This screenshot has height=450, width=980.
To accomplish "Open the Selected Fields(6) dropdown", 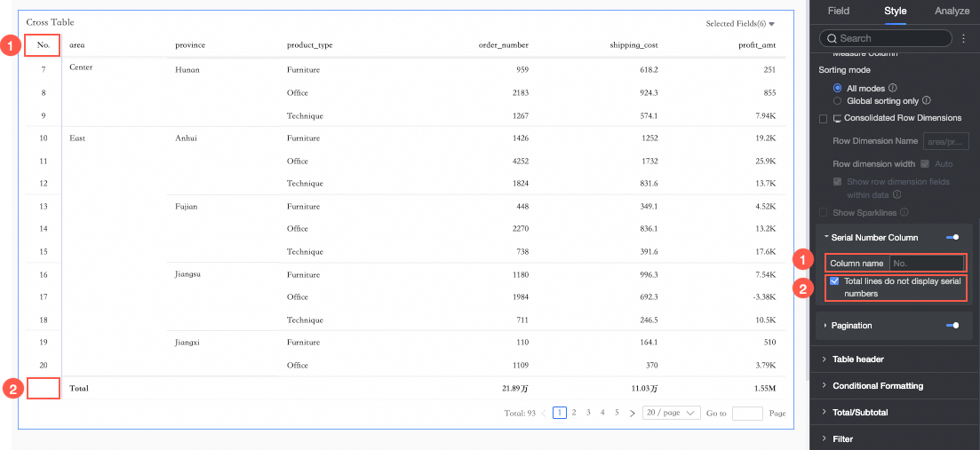I will pyautogui.click(x=740, y=24).
